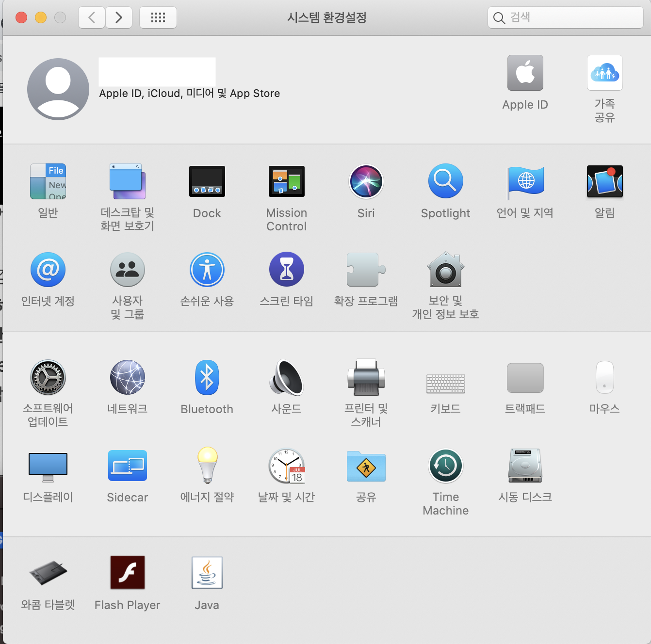The image size is (651, 644).
Task: Click Apple ID, iCloud, 미디어 및 App Store text
Action: click(x=190, y=93)
